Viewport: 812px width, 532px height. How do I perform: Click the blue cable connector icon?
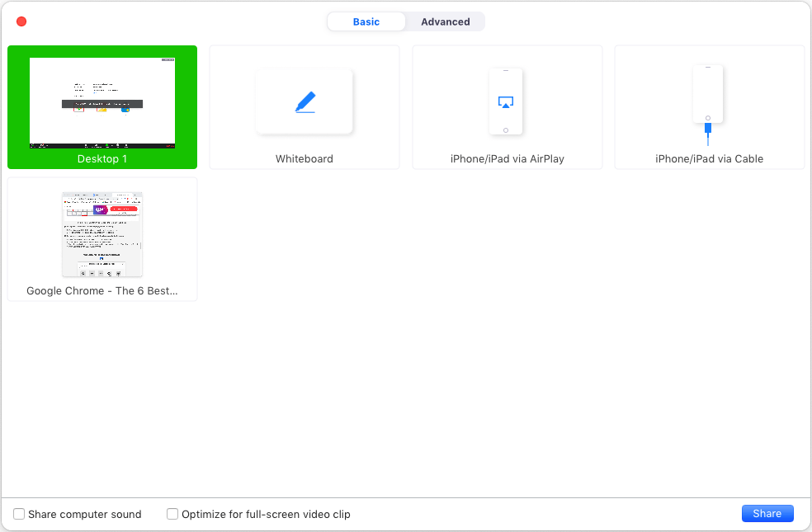(x=708, y=130)
